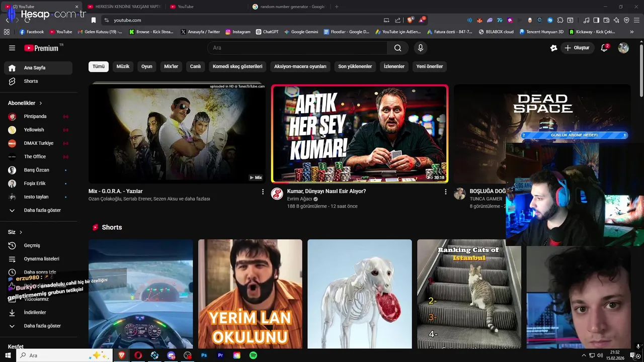Open Evrim Ağacı channel avatar
The height and width of the screenshot is (362, 644).
(277, 194)
